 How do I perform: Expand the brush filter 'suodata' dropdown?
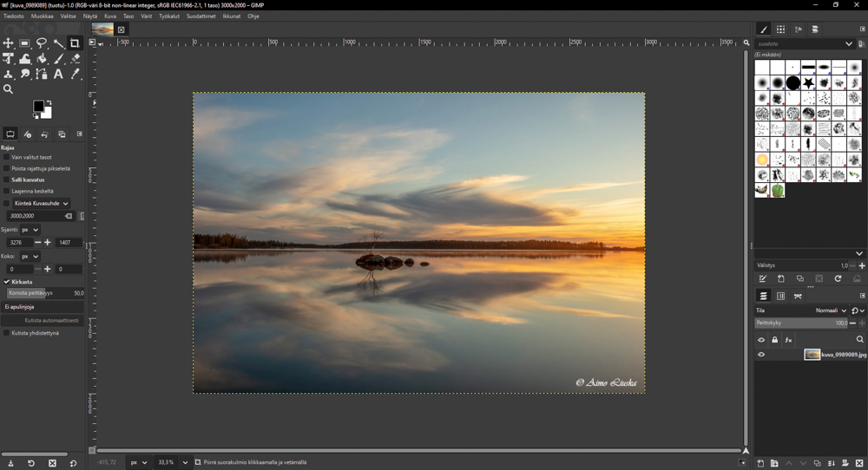point(849,43)
